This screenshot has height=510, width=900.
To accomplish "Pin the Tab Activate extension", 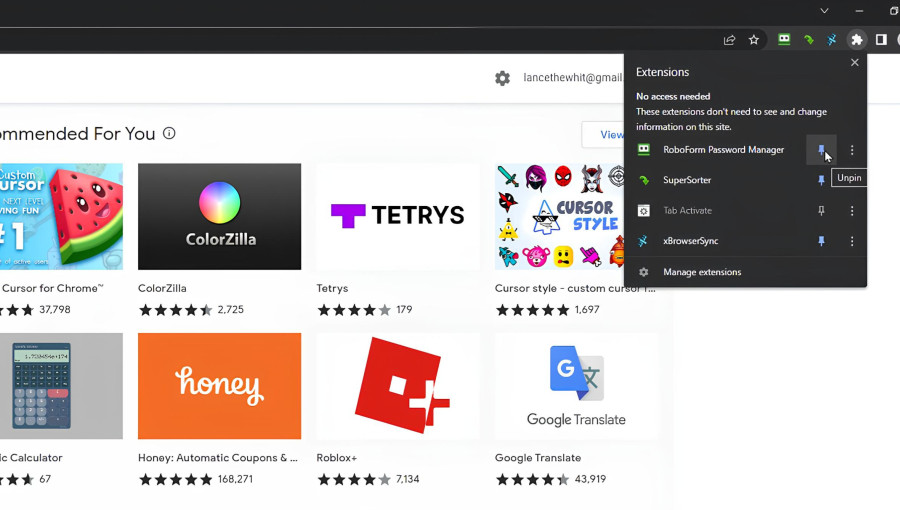I will coord(821,211).
